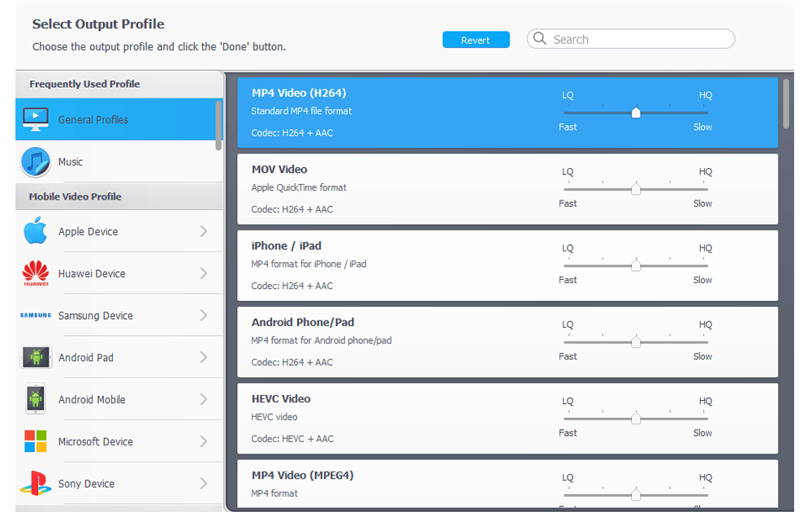Adjust the MP4 Video quality slider
Viewport: 812px width, 512px height.
pyautogui.click(x=636, y=113)
